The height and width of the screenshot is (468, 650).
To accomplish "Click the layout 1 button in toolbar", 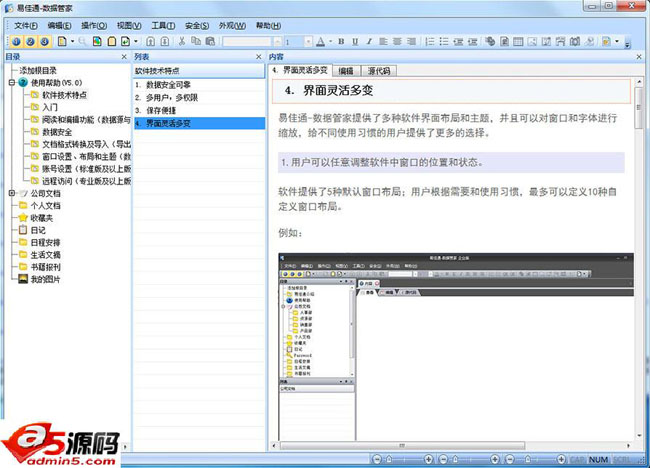I will point(16,41).
